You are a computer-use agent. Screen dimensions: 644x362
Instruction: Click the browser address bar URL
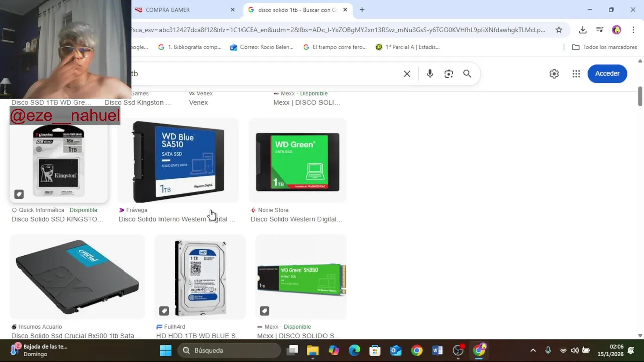tap(339, 30)
